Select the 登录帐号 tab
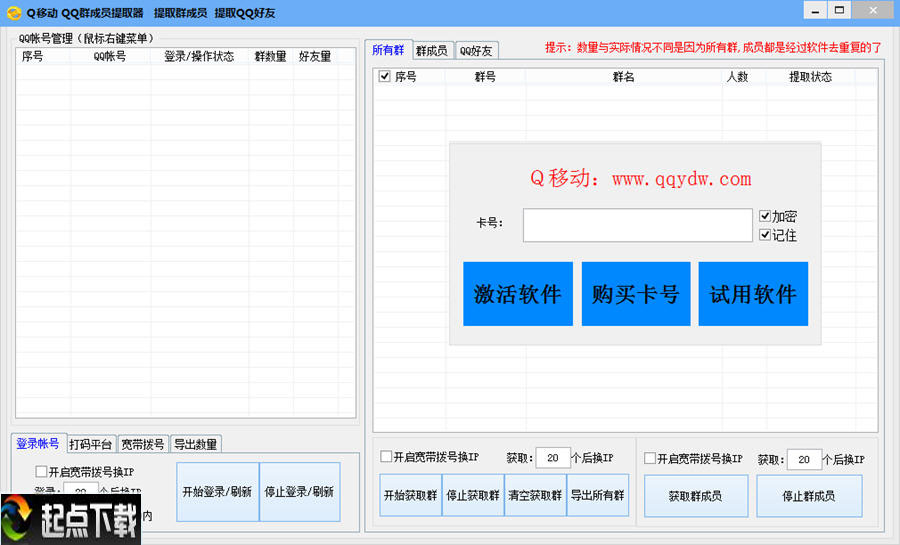Image resolution: width=900 pixels, height=545 pixels. [x=38, y=443]
